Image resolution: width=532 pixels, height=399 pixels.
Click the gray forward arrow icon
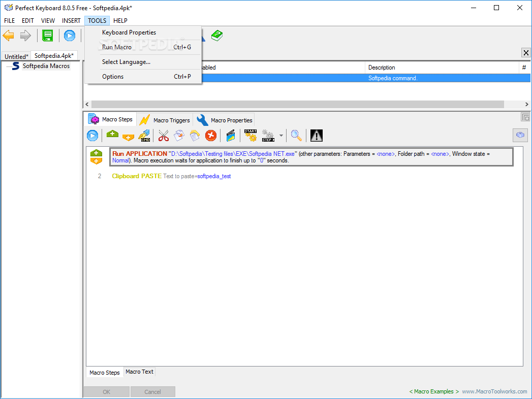(x=25, y=36)
